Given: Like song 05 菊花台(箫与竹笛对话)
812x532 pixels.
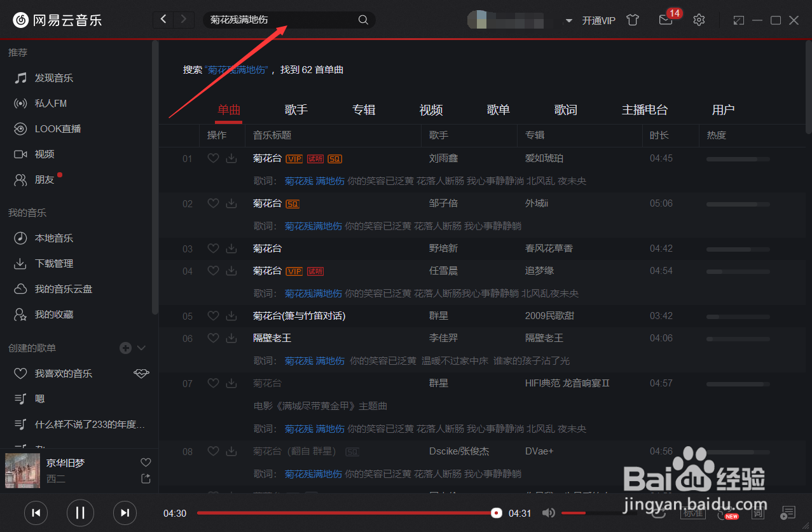Looking at the screenshot, I should (x=213, y=316).
